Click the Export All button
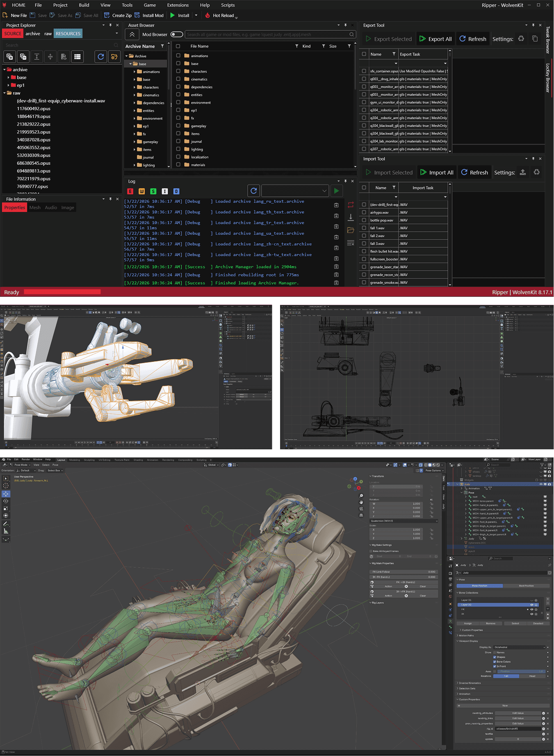554x756 pixels. coord(435,39)
